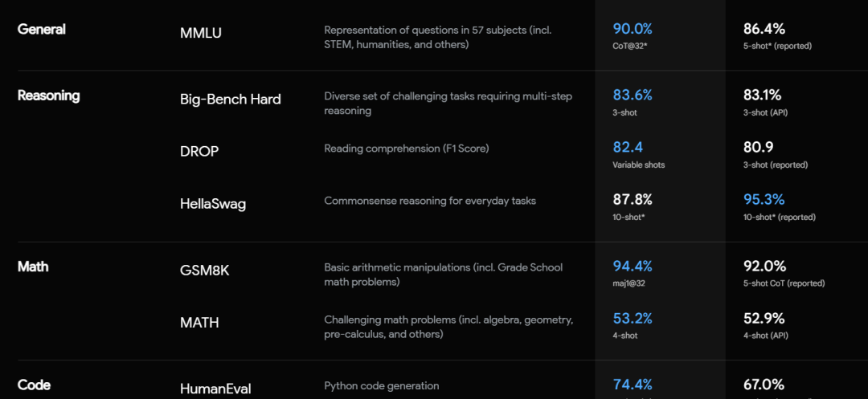Select the HellaSwag benchmark label
868x399 pixels.
(x=213, y=204)
